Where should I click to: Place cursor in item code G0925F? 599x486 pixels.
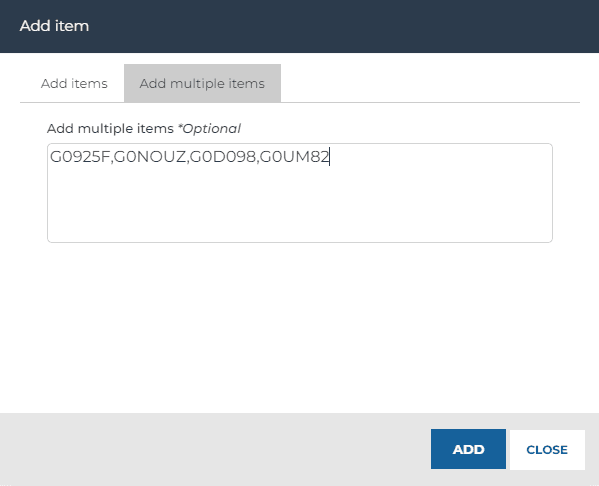(x=80, y=157)
